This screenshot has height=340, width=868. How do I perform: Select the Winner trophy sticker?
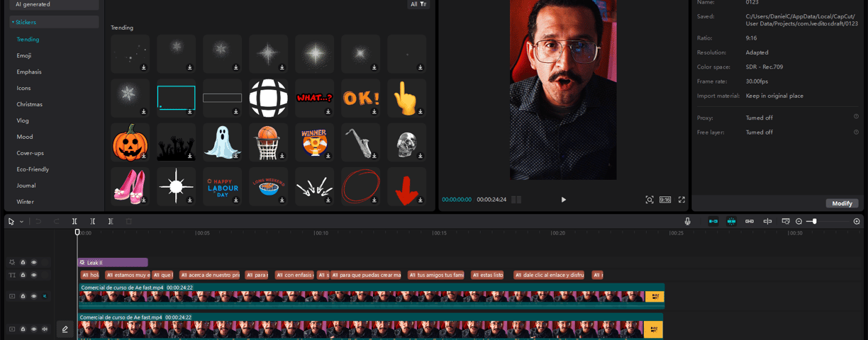coord(314,142)
